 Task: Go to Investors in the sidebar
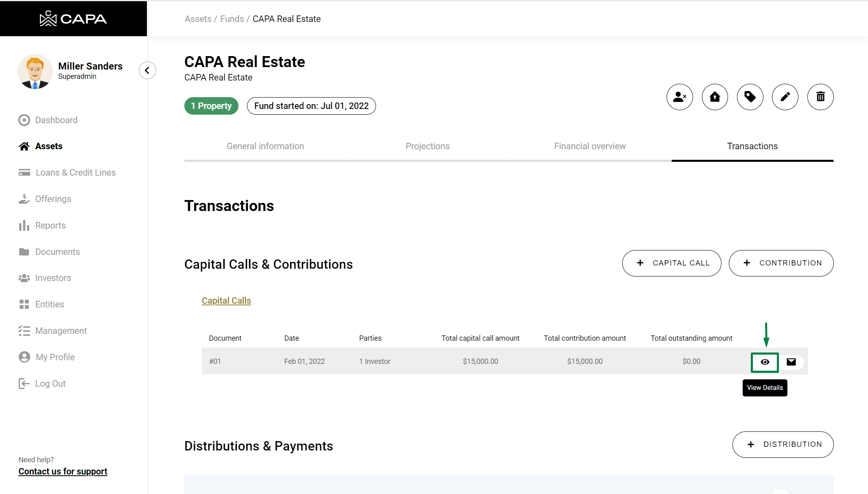point(53,278)
